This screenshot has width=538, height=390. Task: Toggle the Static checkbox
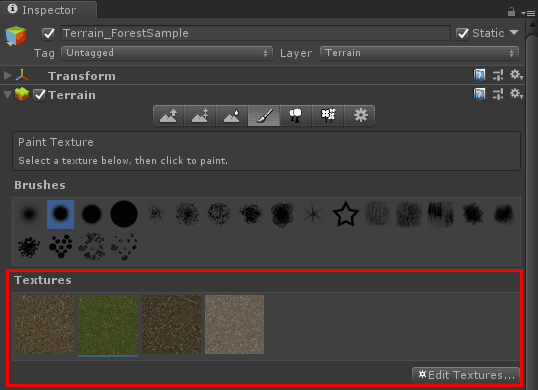click(x=462, y=34)
